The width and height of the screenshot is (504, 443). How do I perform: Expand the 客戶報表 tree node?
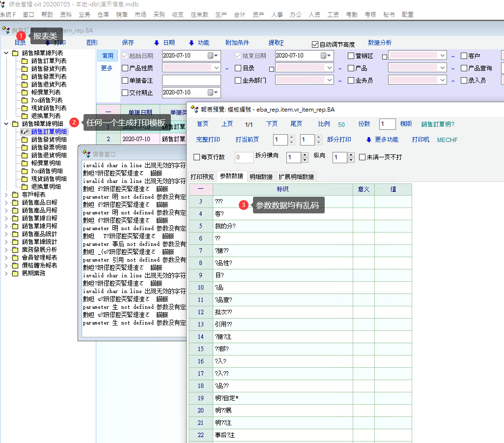(x=6, y=195)
